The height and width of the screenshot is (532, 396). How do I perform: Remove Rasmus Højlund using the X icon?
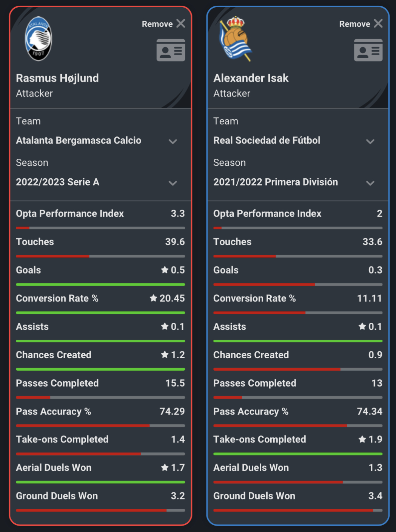tap(181, 23)
